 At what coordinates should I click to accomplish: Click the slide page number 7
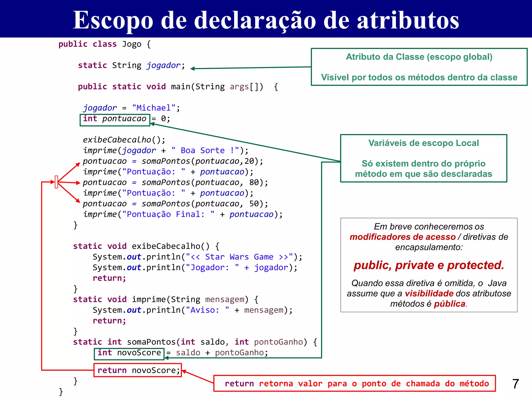point(516,384)
